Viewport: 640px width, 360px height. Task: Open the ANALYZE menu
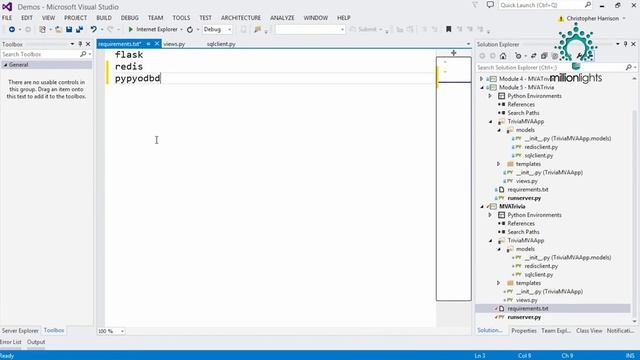point(282,18)
